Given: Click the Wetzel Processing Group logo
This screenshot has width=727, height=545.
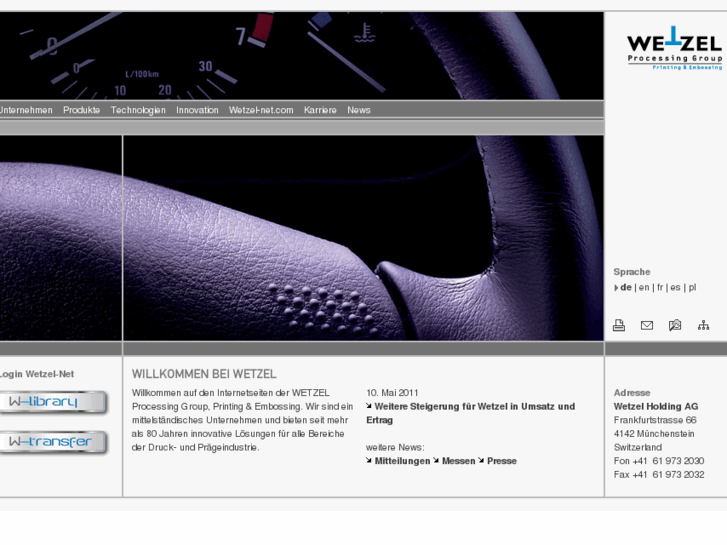Looking at the screenshot, I should click(674, 48).
